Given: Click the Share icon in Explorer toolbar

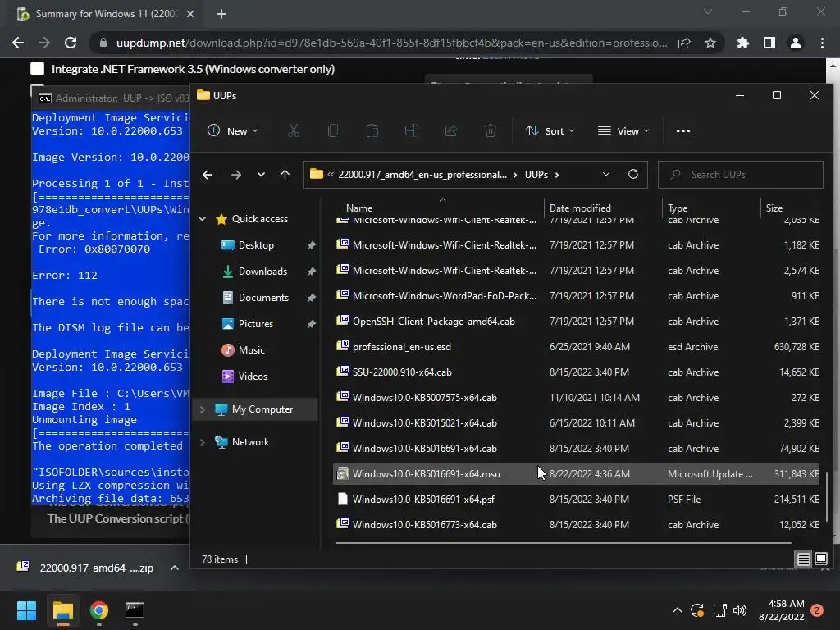Looking at the screenshot, I should click(x=451, y=130).
